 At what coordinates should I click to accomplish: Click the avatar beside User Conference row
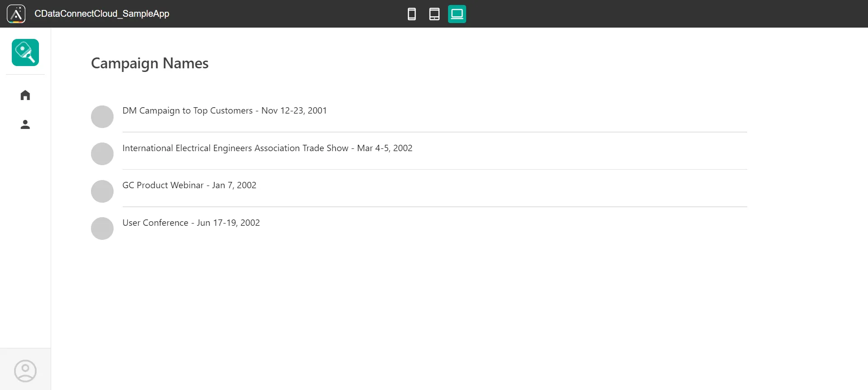[x=102, y=228]
